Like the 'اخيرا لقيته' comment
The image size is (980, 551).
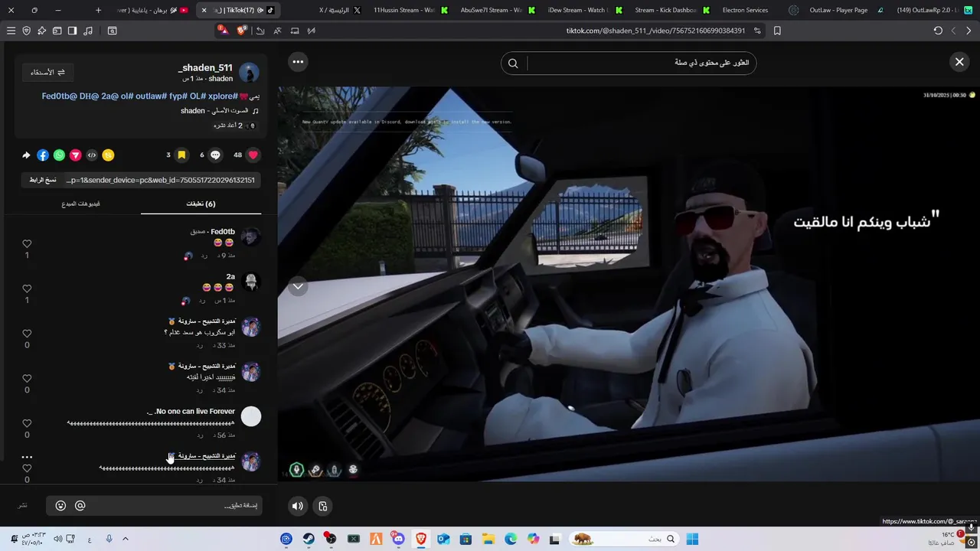[x=27, y=379]
